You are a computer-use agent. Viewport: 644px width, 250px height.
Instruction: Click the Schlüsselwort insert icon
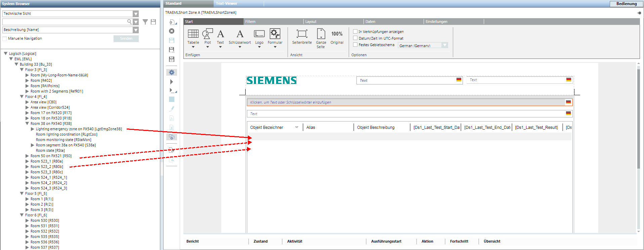pyautogui.click(x=240, y=34)
